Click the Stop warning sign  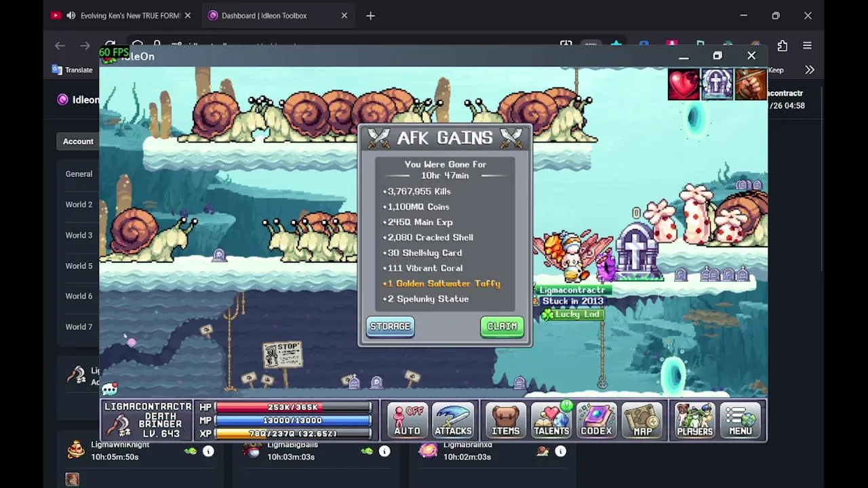click(283, 355)
